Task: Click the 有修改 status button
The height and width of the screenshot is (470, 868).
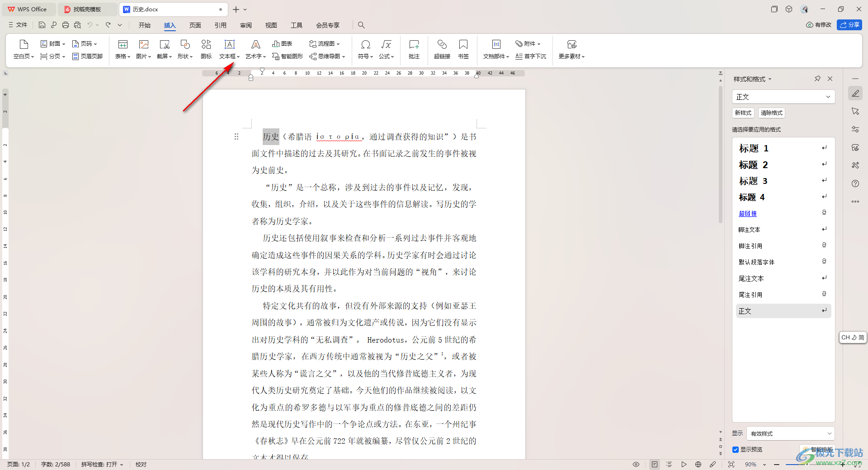Action: [819, 25]
